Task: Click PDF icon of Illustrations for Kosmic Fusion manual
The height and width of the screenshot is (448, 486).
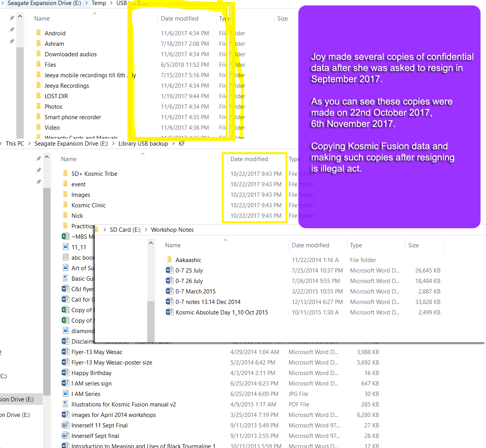Action: click(65, 404)
